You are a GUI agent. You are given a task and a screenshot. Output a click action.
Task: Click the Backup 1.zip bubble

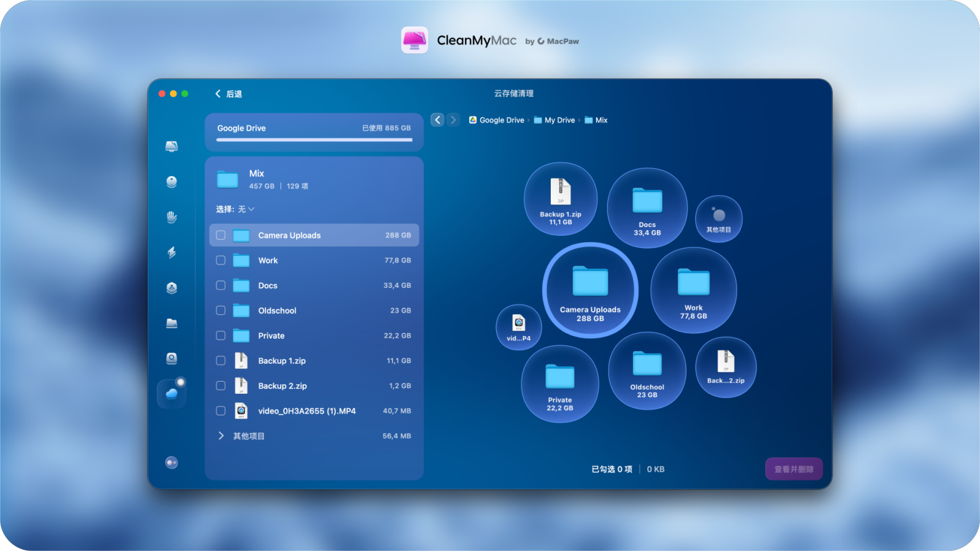click(561, 199)
